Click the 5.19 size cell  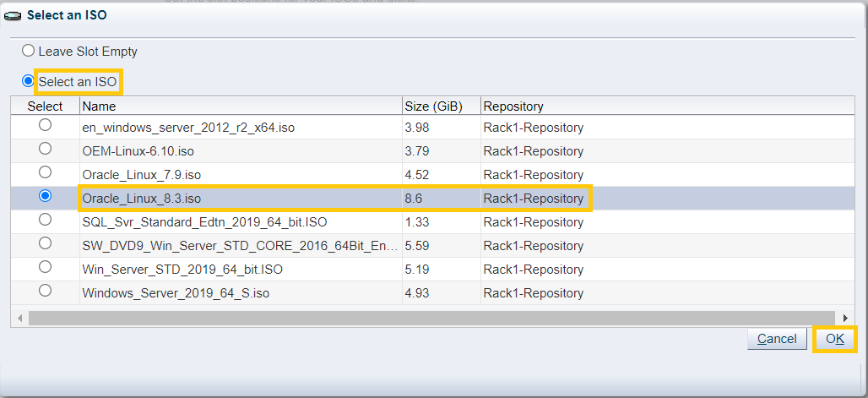click(x=442, y=270)
